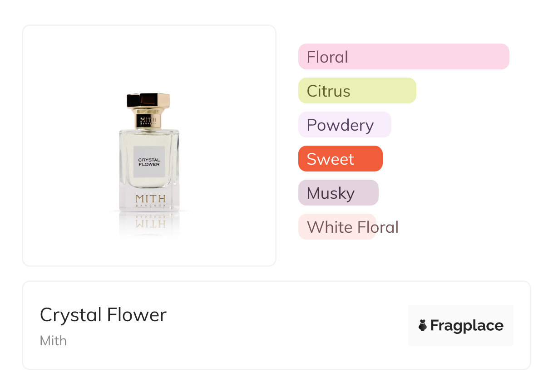Select the White Floral accord bar
The height and width of the screenshot is (392, 553).
[x=337, y=227]
